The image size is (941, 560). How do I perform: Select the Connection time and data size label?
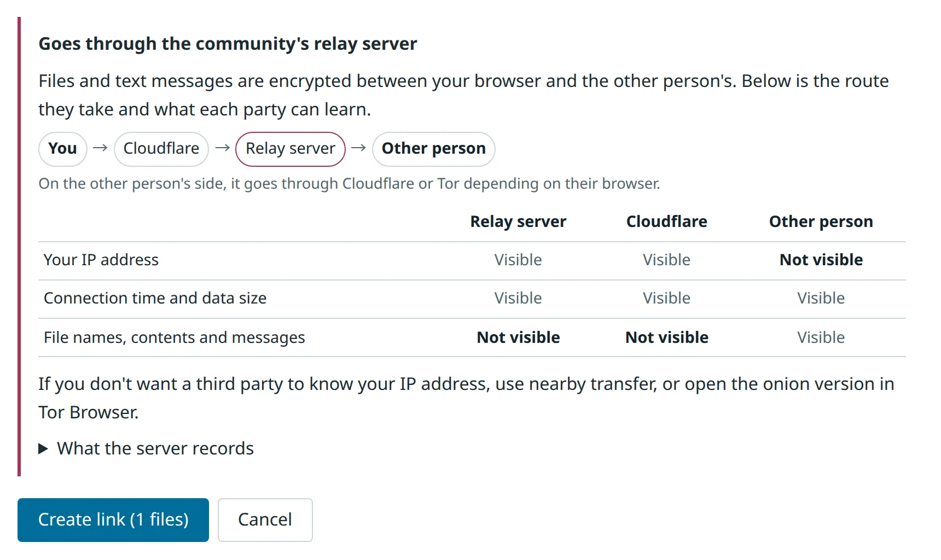[x=155, y=298]
